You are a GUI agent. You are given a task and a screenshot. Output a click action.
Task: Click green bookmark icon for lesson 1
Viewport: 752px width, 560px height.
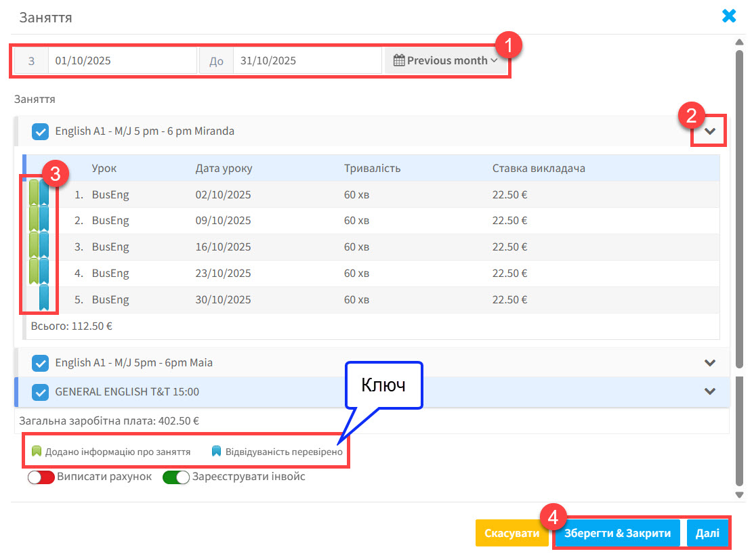(x=34, y=194)
